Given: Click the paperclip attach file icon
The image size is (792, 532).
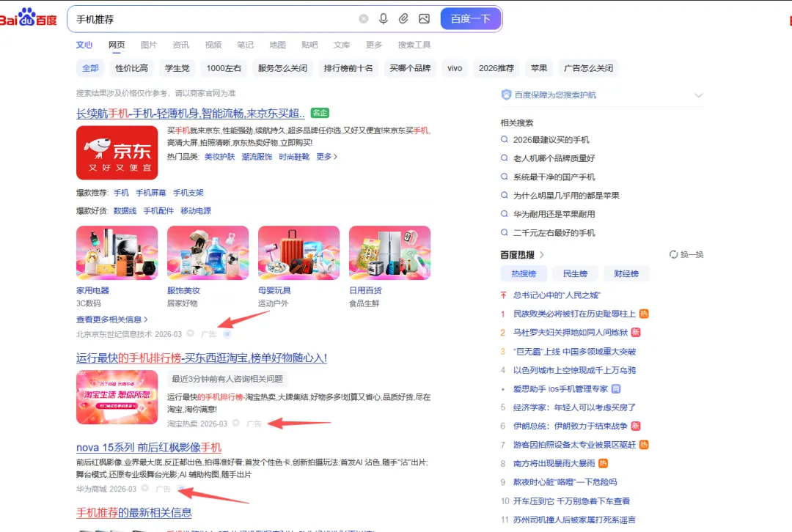Looking at the screenshot, I should 403,18.
